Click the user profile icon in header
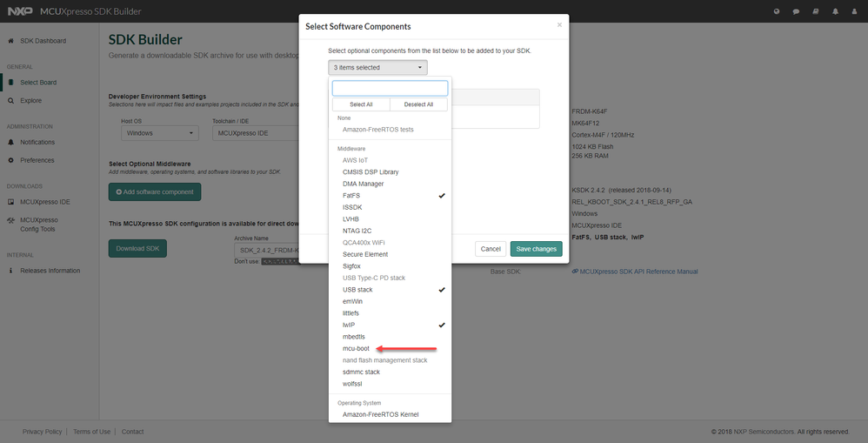The image size is (868, 443). tap(854, 11)
